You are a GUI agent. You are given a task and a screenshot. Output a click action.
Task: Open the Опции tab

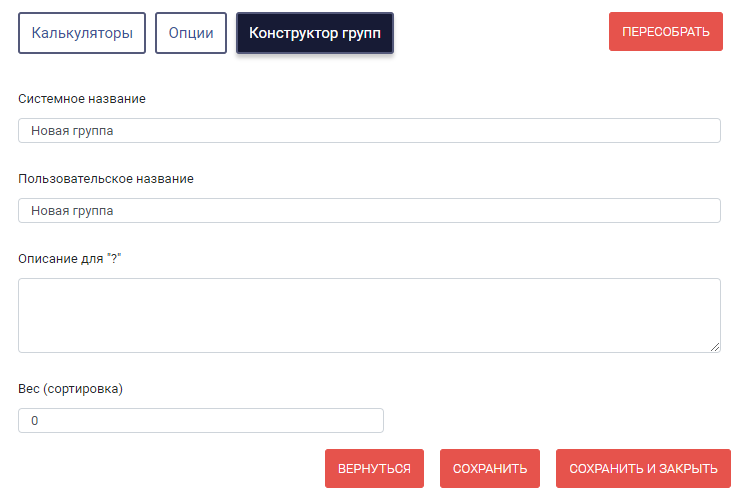[191, 33]
